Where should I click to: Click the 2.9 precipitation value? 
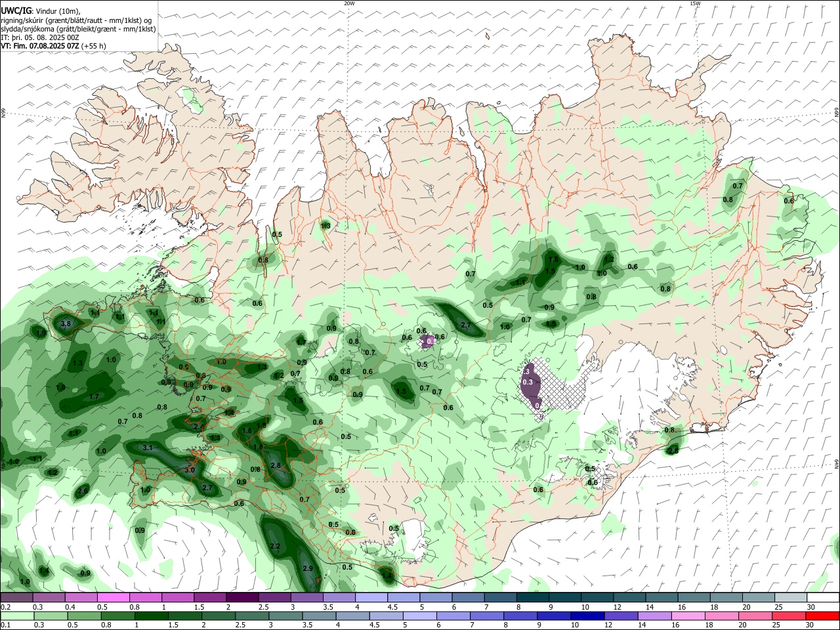pyautogui.click(x=307, y=568)
